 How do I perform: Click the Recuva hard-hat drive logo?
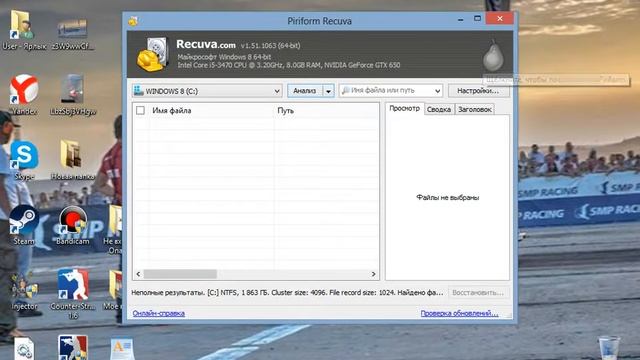pyautogui.click(x=153, y=54)
